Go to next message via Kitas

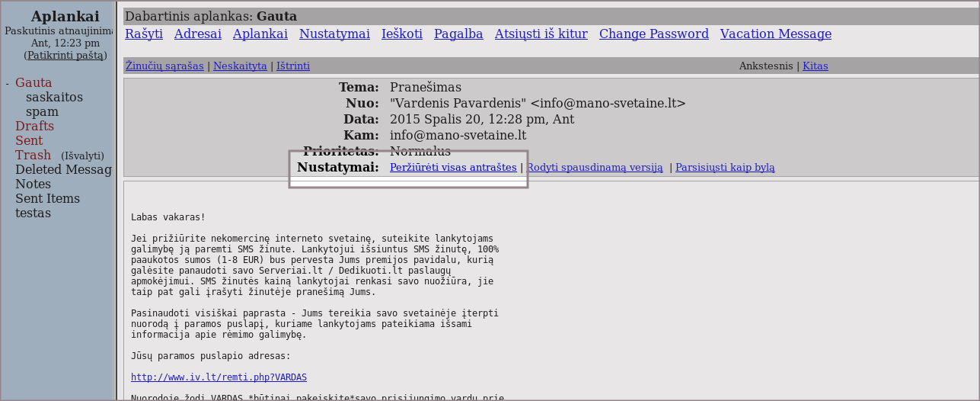[x=815, y=66]
